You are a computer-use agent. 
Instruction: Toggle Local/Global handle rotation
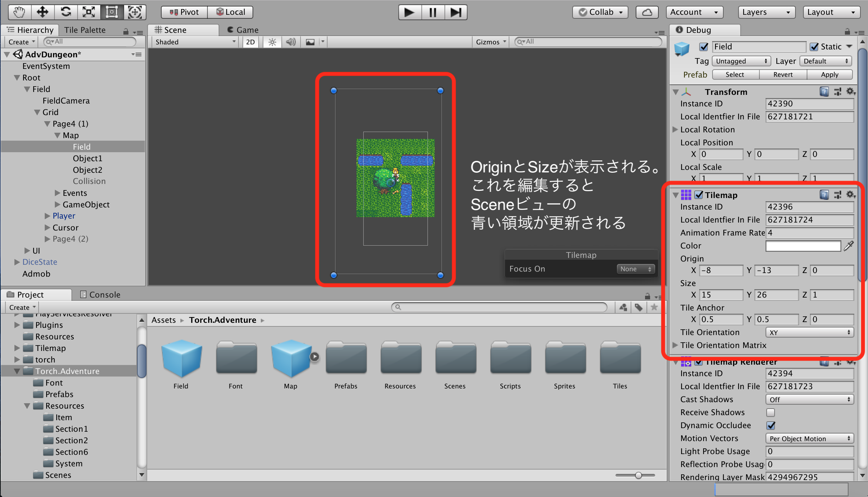230,12
